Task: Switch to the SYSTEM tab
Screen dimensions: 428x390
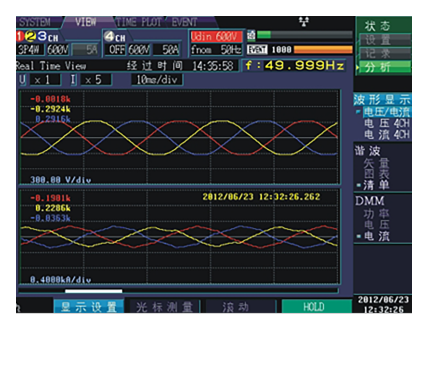Action: point(35,22)
